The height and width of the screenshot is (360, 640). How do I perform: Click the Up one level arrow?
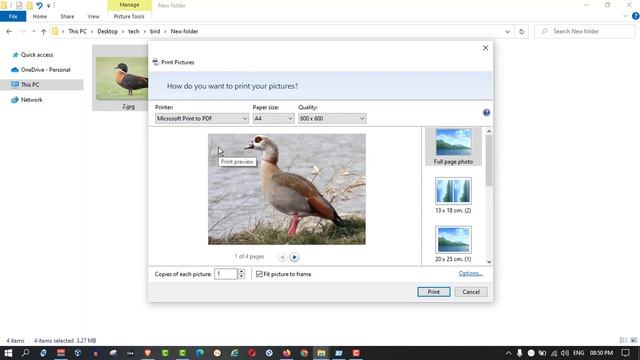[43, 31]
